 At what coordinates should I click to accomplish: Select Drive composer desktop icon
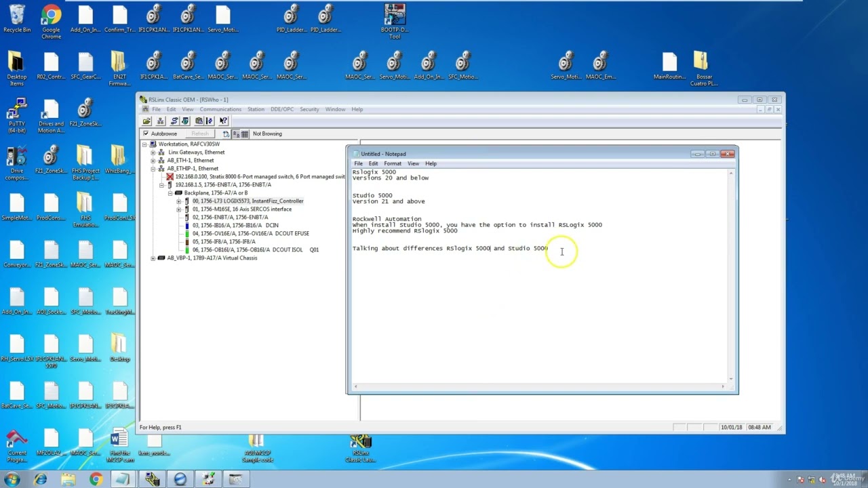[x=17, y=163]
